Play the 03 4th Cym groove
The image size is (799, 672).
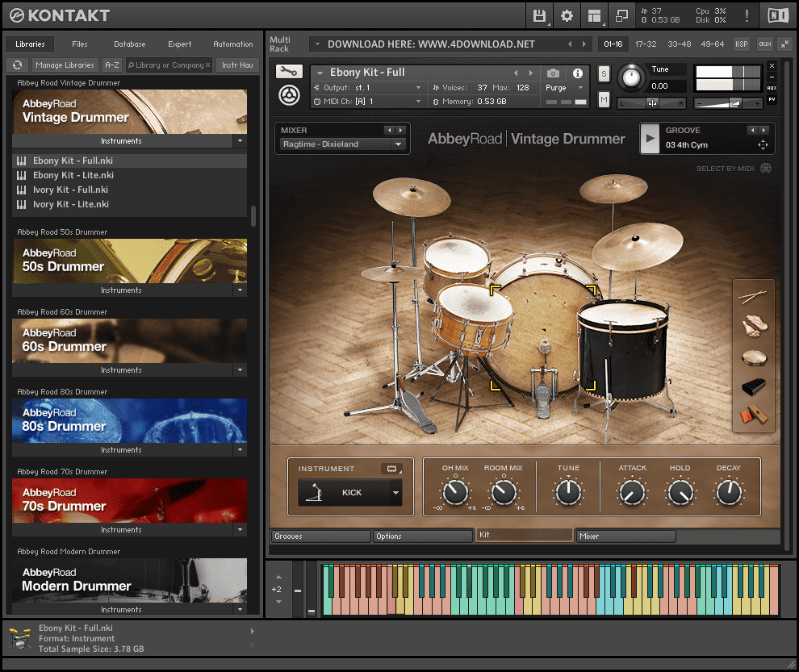tap(650, 138)
